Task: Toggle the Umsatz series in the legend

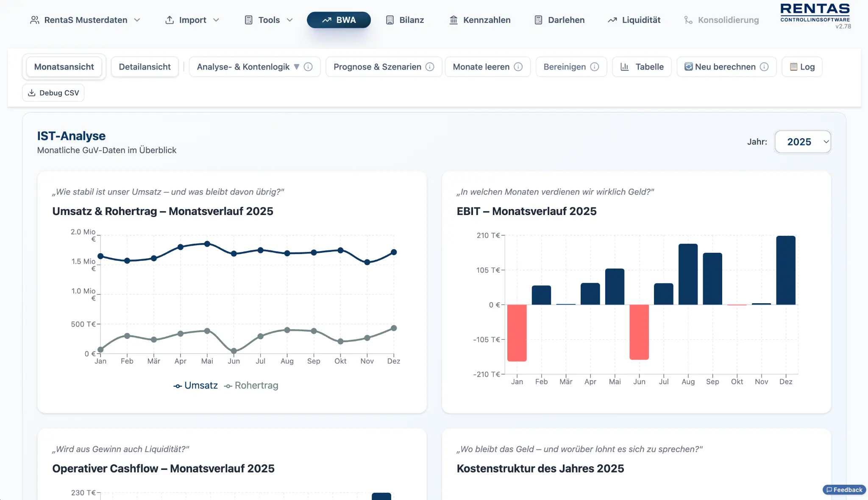Action: click(195, 385)
